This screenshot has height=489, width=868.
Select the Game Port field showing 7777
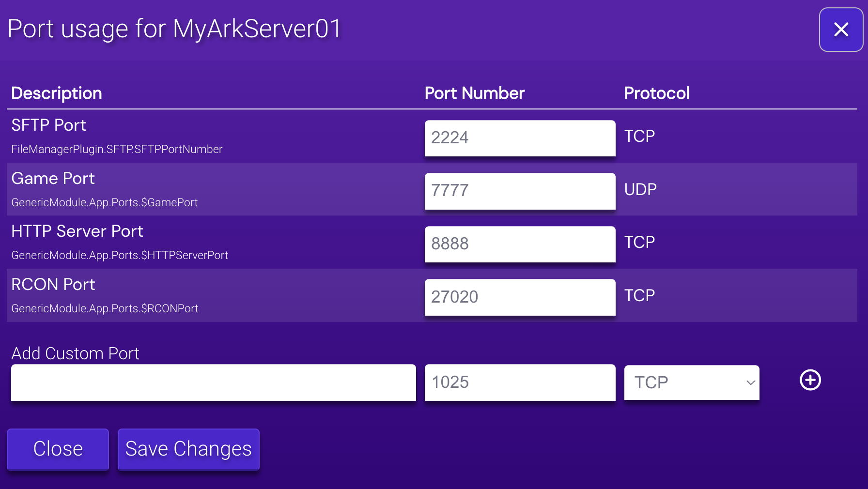tap(519, 191)
